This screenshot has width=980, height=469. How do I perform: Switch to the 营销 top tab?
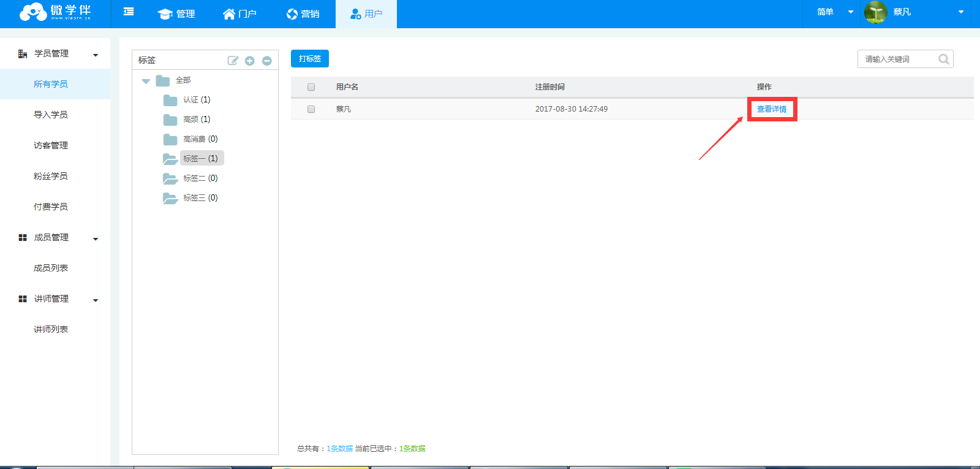tap(303, 14)
